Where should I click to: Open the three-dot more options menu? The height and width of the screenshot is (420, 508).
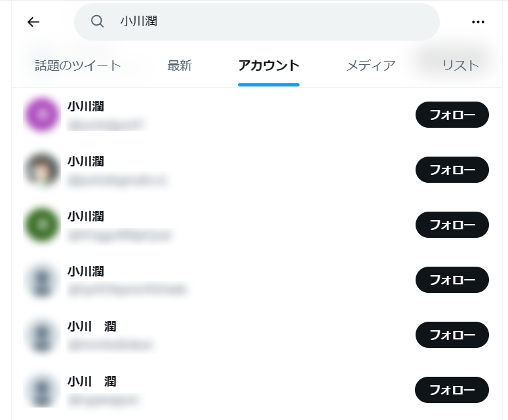pyautogui.click(x=478, y=22)
